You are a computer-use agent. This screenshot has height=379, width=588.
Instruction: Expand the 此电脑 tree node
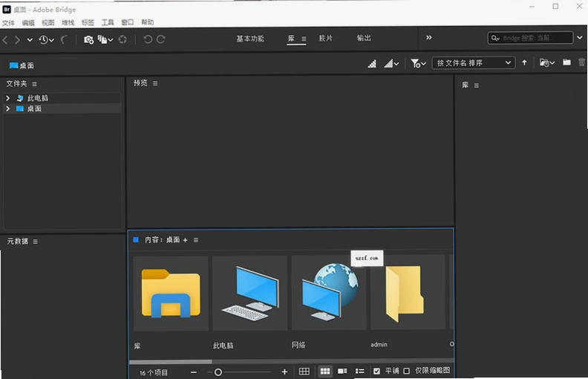(7, 98)
